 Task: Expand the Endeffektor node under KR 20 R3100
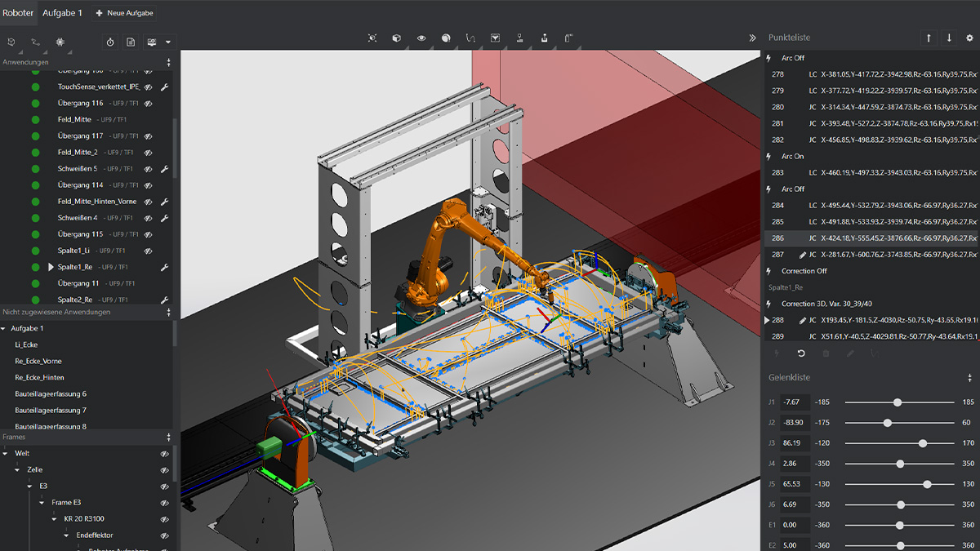(66, 535)
